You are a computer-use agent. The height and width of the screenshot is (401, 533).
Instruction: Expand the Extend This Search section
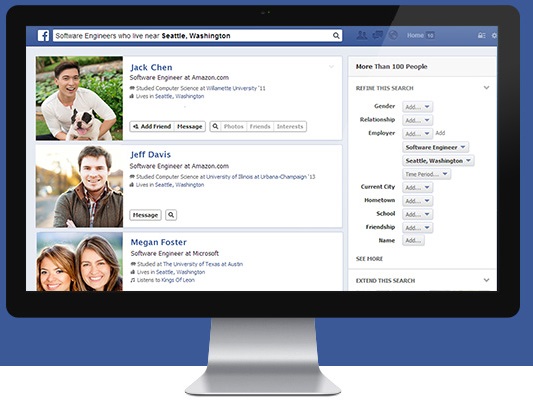486,280
